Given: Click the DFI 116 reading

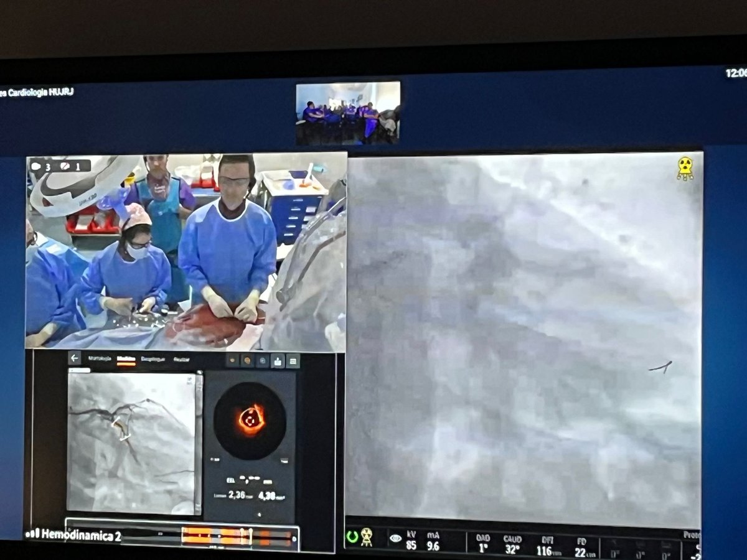Looking at the screenshot, I should pos(549,546).
